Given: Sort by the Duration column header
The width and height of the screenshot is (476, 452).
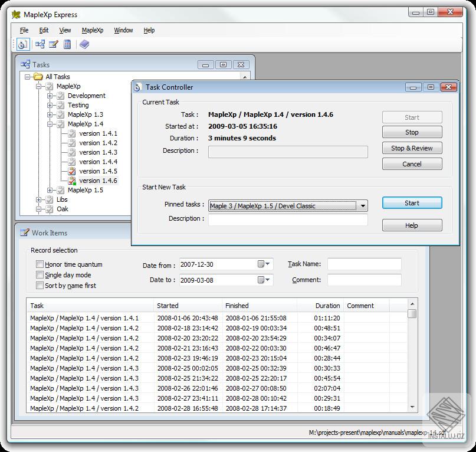Looking at the screenshot, I should (320, 306).
